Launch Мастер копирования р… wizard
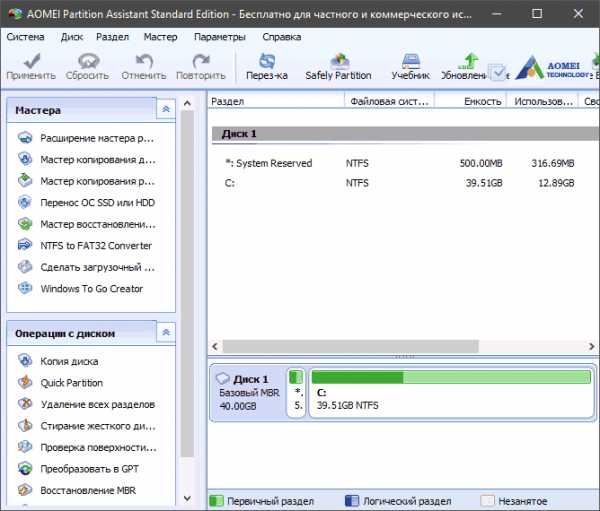The width and height of the screenshot is (600, 511). [98, 181]
